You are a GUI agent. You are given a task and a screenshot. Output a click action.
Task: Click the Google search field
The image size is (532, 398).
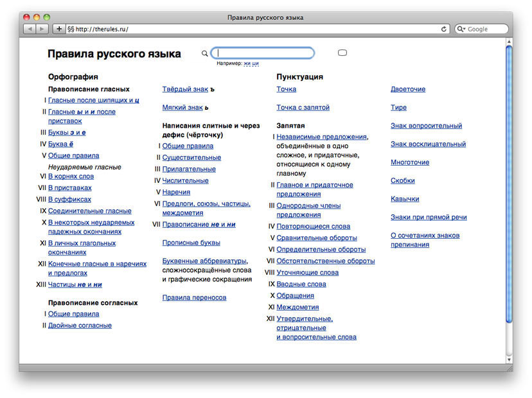482,29
